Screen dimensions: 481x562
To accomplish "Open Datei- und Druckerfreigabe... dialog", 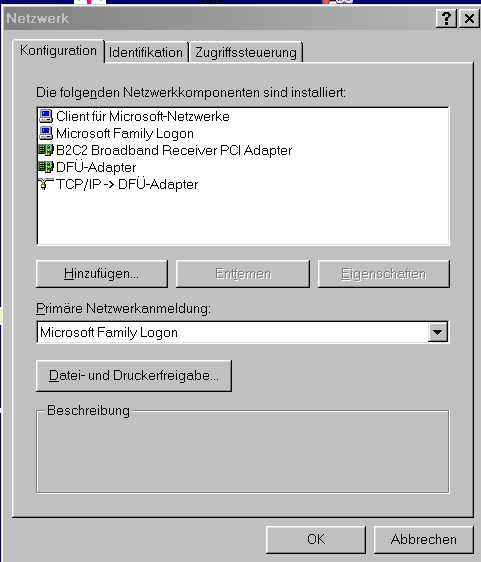I will coord(134,376).
